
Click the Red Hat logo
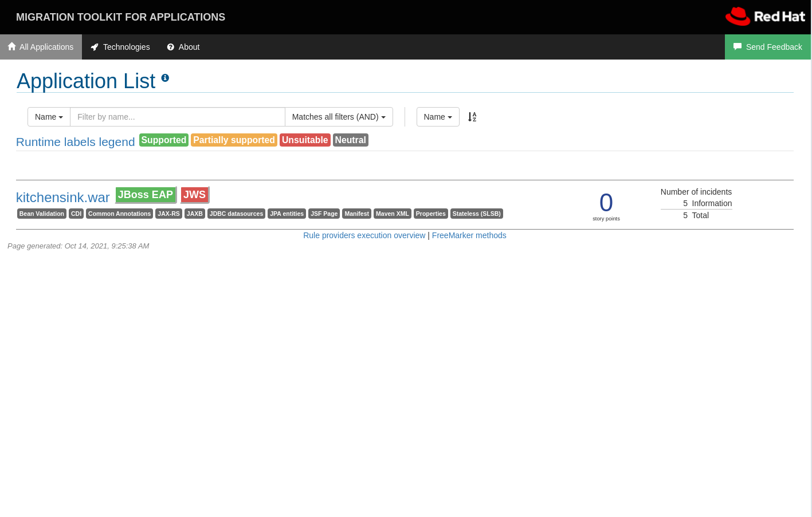[x=765, y=17]
